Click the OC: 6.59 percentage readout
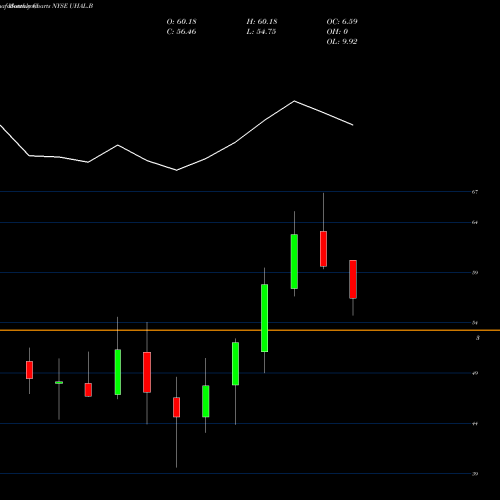Viewport: 500px width, 500px height. coord(342,21)
